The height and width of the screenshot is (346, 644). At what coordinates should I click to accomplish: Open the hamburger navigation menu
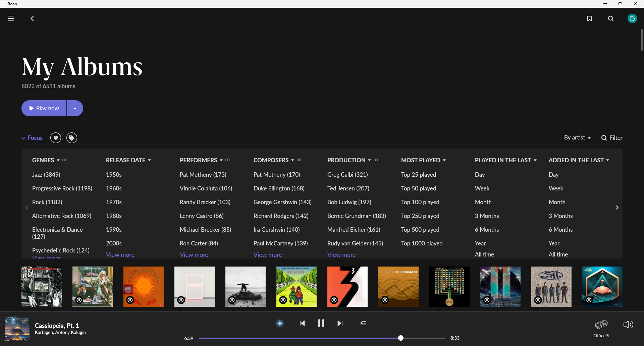click(11, 18)
